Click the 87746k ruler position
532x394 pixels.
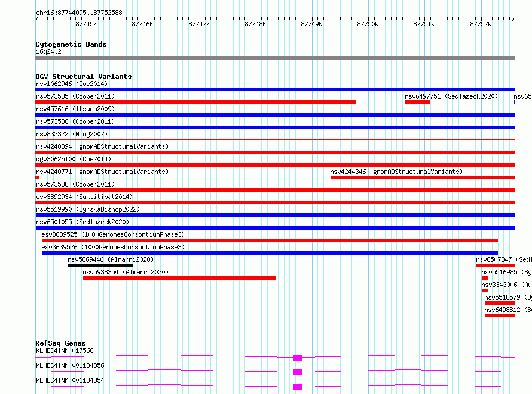click(142, 24)
